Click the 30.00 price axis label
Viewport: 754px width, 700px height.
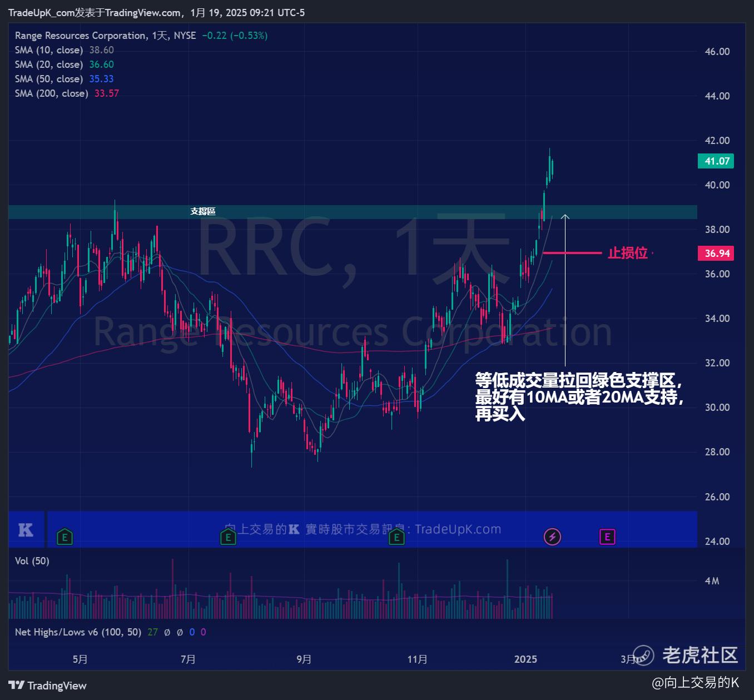click(x=717, y=408)
